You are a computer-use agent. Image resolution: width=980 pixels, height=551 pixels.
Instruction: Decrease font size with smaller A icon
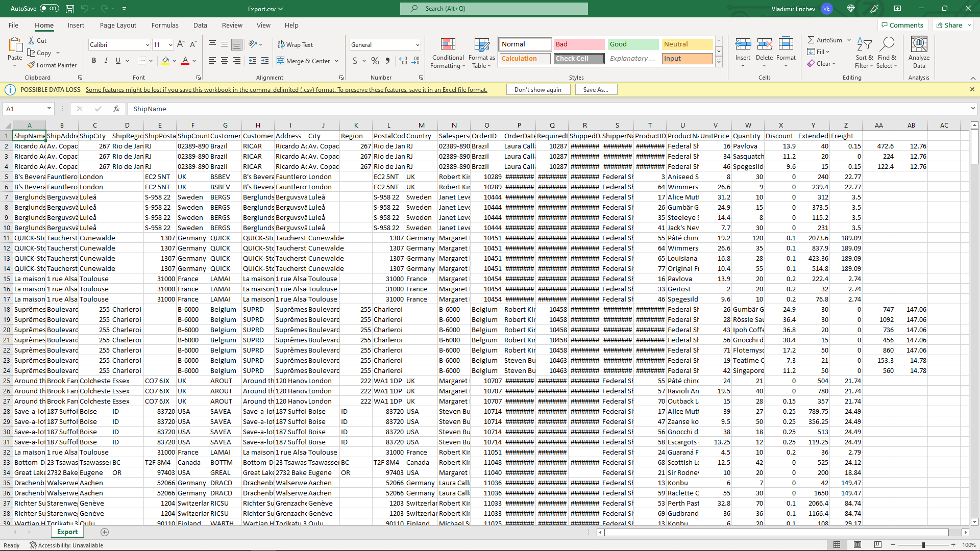point(193,45)
